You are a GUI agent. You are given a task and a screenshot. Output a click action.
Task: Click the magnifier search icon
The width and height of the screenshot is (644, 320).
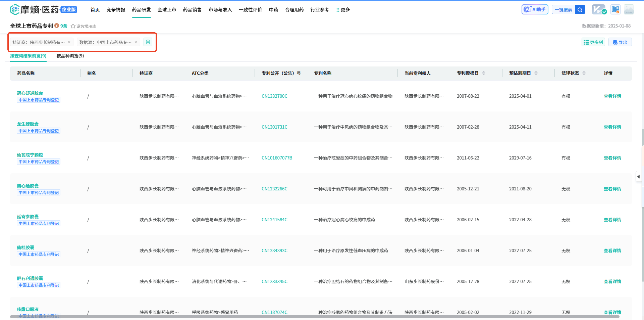580,9
